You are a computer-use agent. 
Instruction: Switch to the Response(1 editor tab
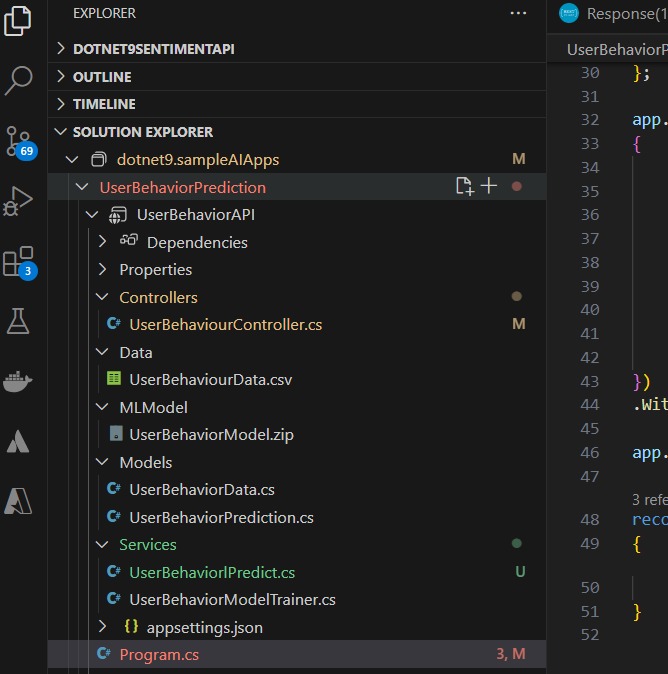click(614, 14)
